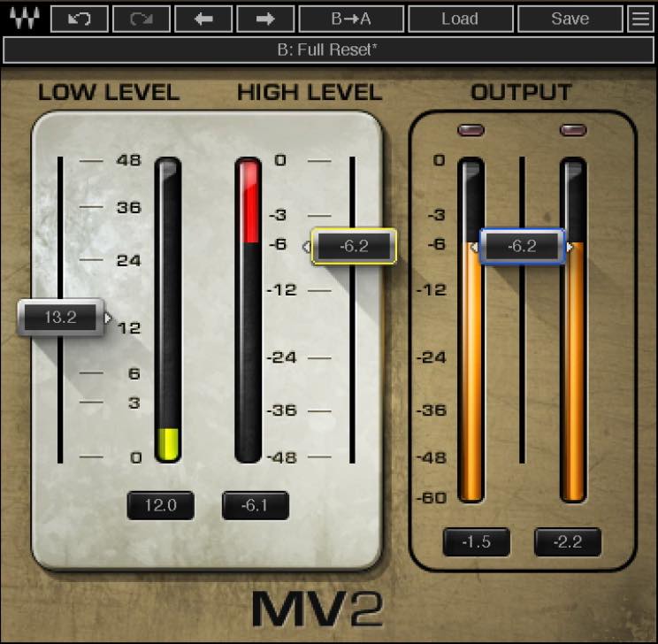Screen dimensions: 658x644
Task: Click the right orange output meter
Action: pos(573,330)
